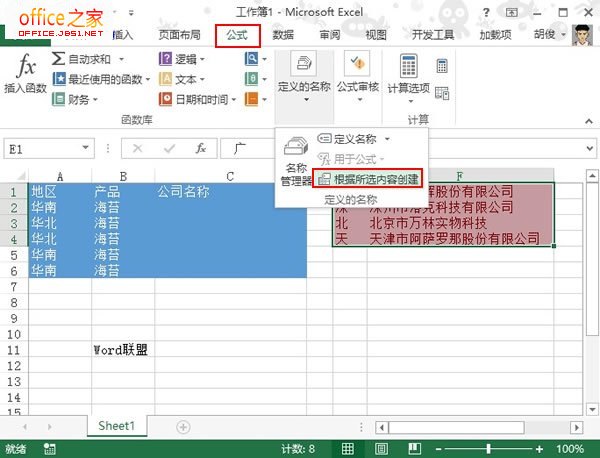Open the 视图 ribbon tab

click(376, 35)
